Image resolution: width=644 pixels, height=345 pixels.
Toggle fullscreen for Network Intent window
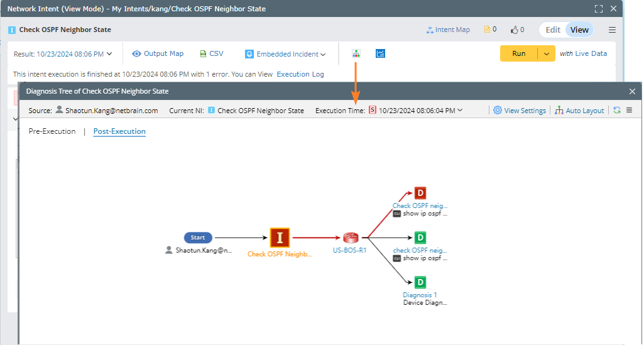(599, 9)
